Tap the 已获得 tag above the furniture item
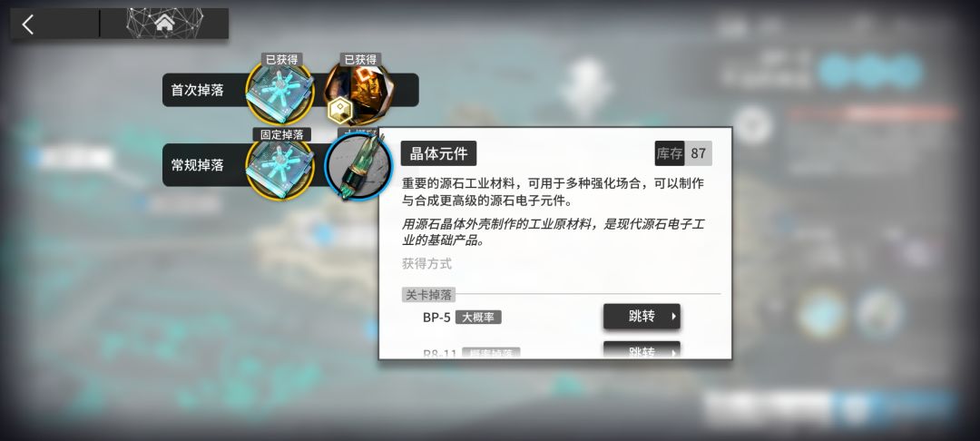 [x=360, y=59]
